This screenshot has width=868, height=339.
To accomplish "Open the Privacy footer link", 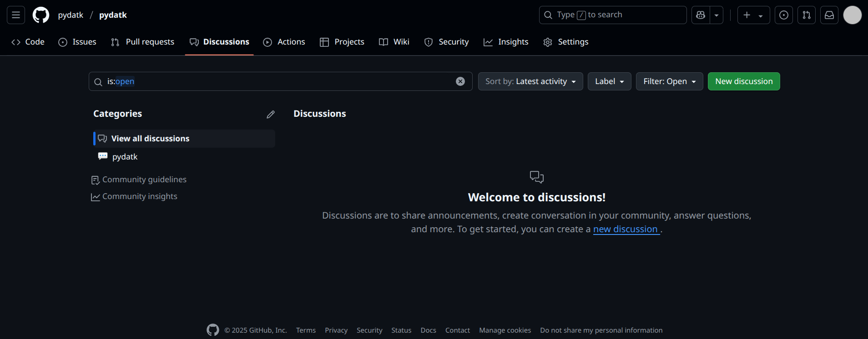I will [x=336, y=330].
